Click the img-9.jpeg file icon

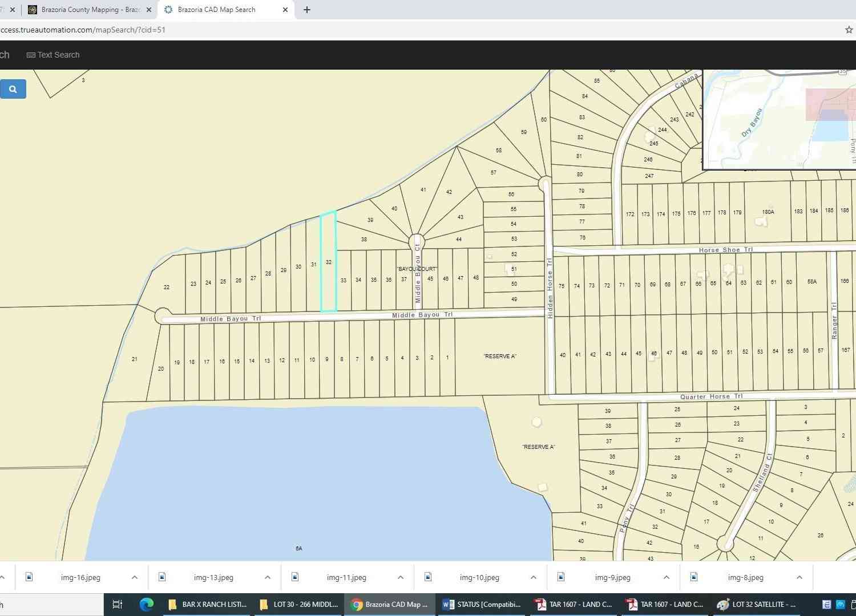coord(561,577)
